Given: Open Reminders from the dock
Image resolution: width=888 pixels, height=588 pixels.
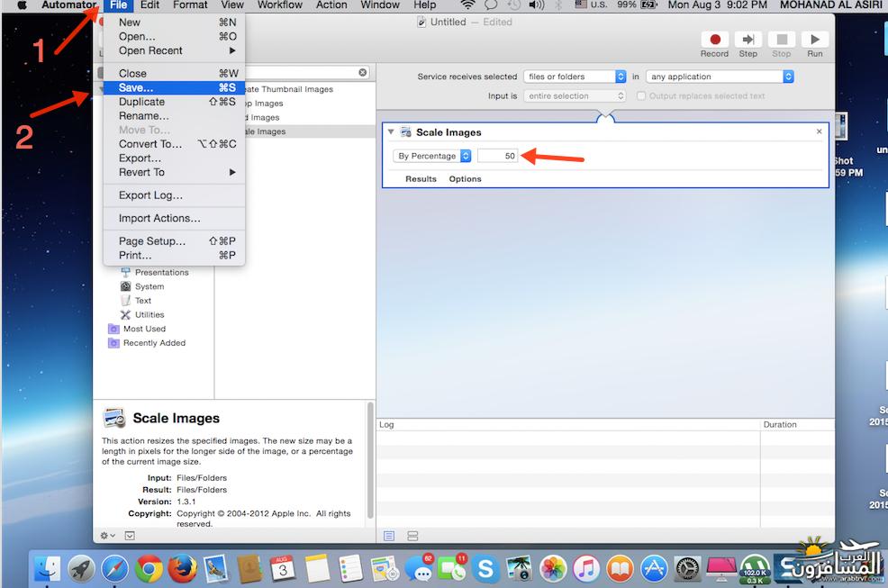Looking at the screenshot, I should pos(350,568).
